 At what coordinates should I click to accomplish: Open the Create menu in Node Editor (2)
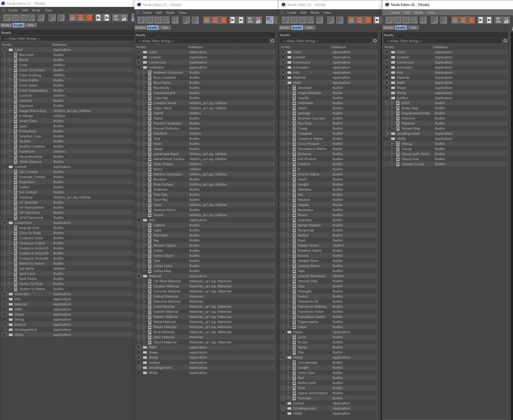(x=147, y=13)
